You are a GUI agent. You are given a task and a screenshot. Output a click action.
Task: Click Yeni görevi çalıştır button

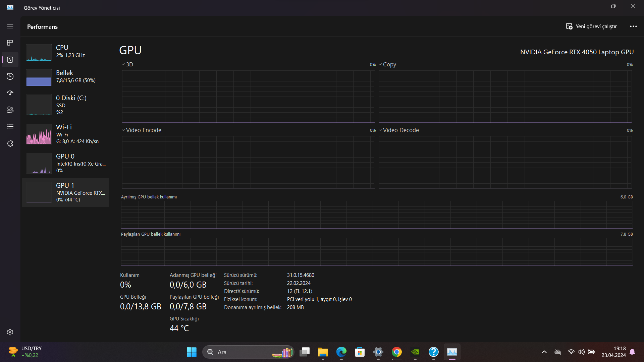click(x=591, y=26)
